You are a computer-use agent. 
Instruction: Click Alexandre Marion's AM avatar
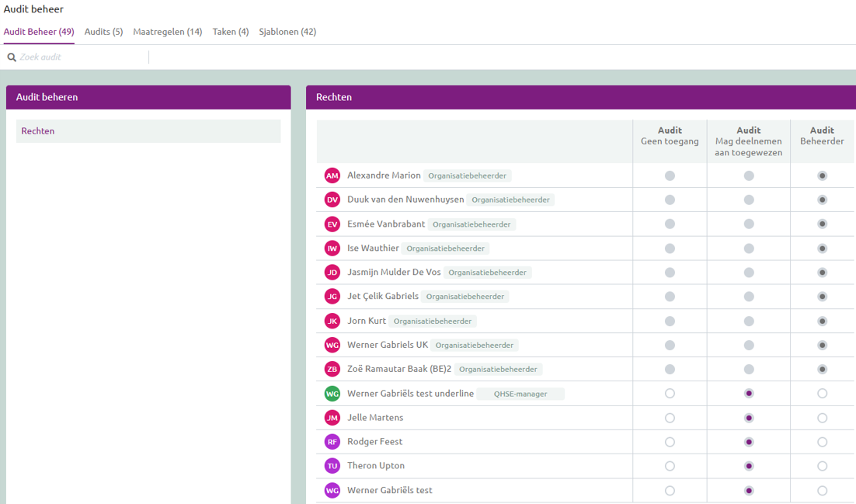point(332,176)
